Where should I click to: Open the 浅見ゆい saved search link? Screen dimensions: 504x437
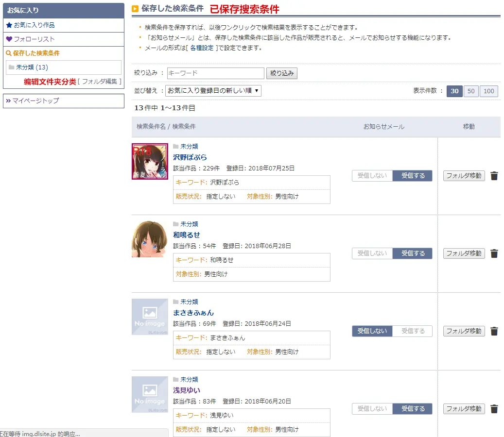[x=187, y=390]
